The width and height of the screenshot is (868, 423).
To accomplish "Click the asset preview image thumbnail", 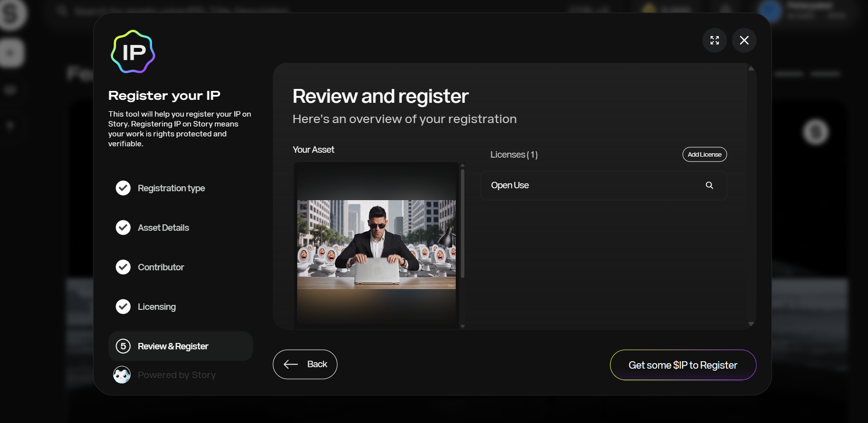I will pos(376,245).
